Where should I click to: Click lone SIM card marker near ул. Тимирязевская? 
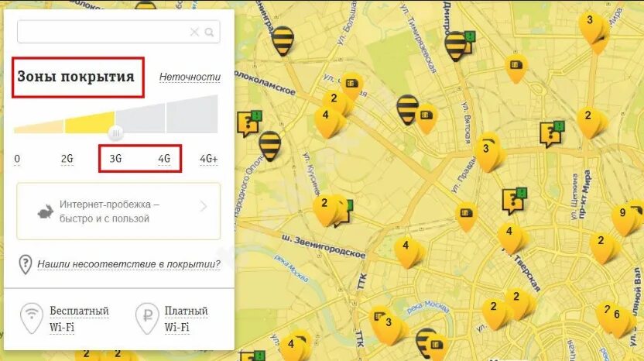tap(516, 68)
